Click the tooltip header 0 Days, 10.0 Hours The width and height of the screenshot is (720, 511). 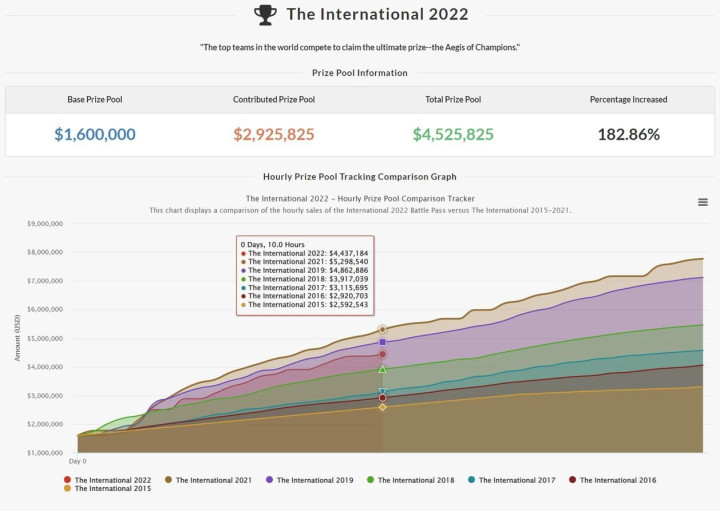(272, 245)
